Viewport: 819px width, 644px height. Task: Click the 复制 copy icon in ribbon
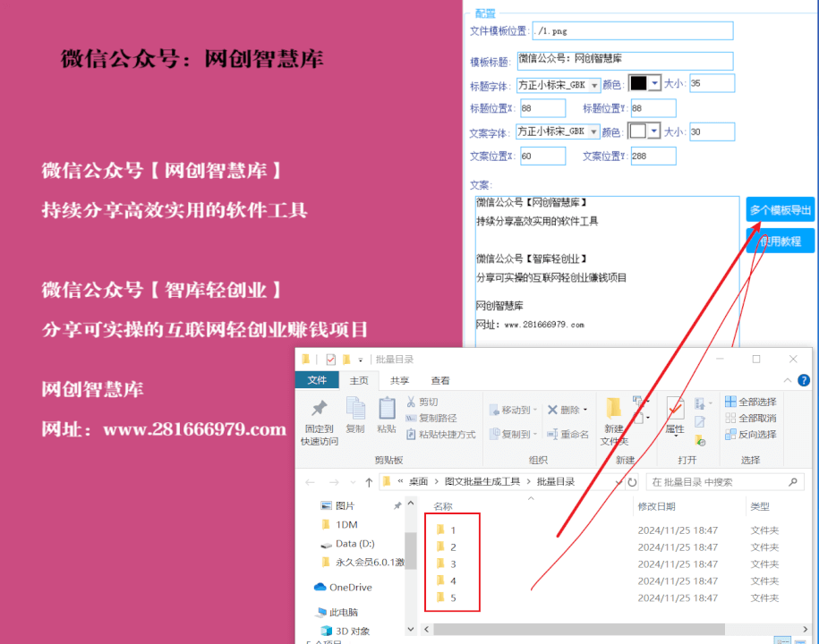[x=355, y=408]
